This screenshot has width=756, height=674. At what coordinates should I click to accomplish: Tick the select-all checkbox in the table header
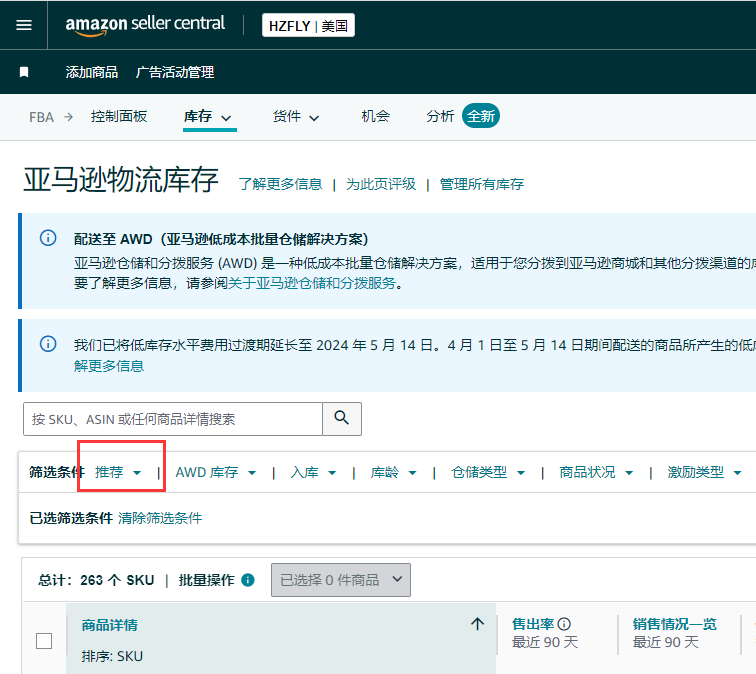44,641
